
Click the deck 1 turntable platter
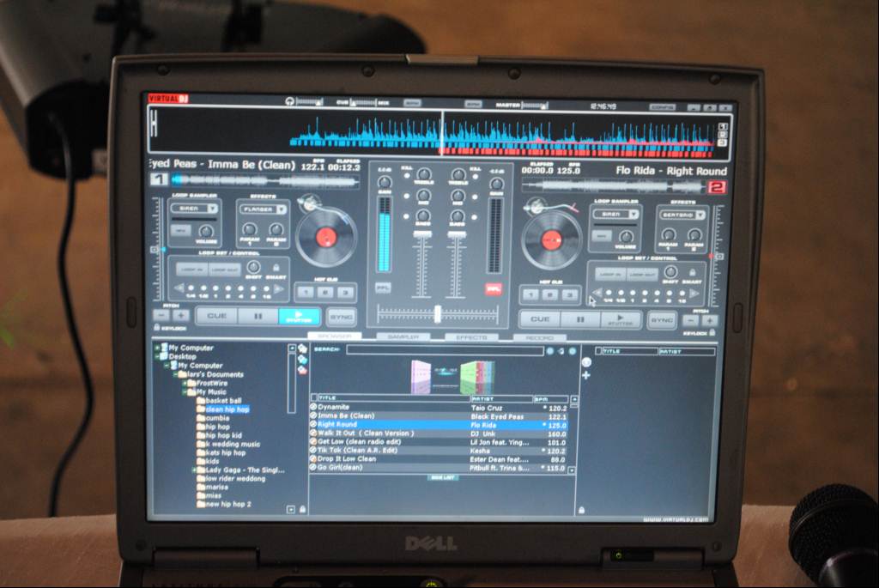(325, 237)
